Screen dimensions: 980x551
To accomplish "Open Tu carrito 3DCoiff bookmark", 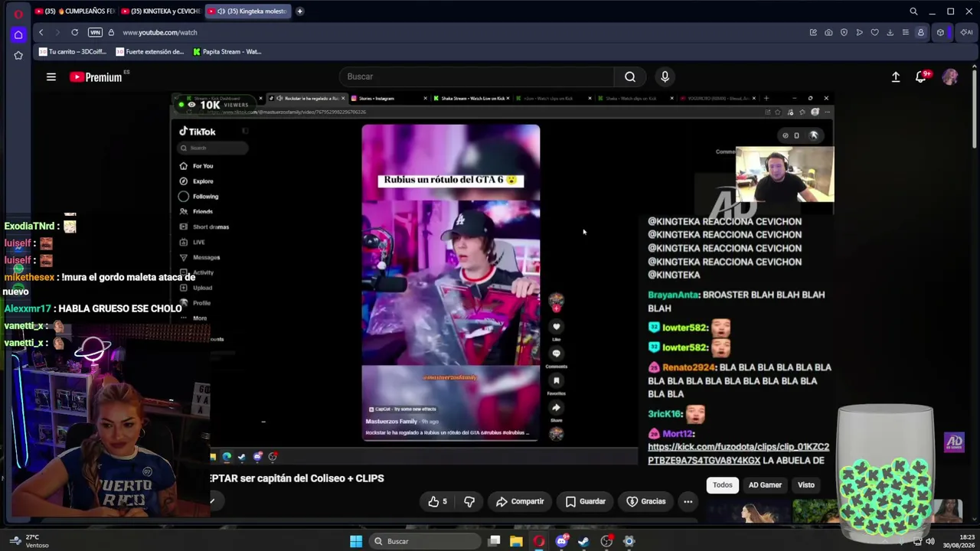I will point(72,52).
